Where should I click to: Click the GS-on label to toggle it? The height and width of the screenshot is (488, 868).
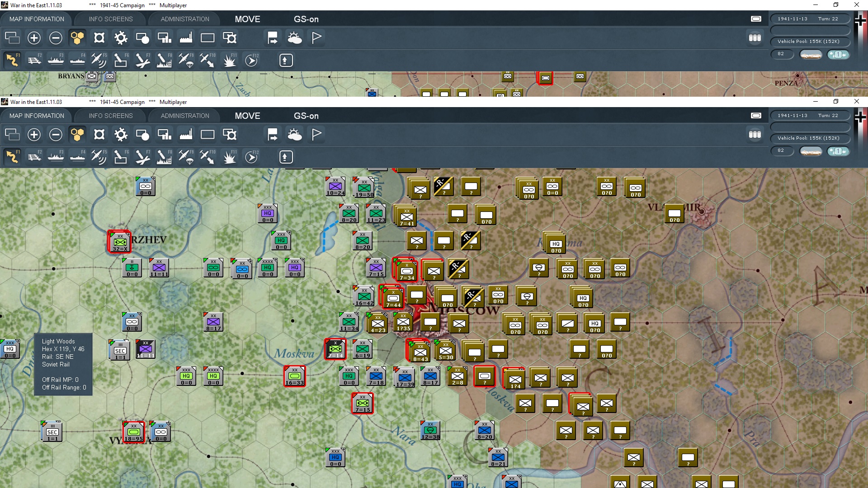pos(307,115)
